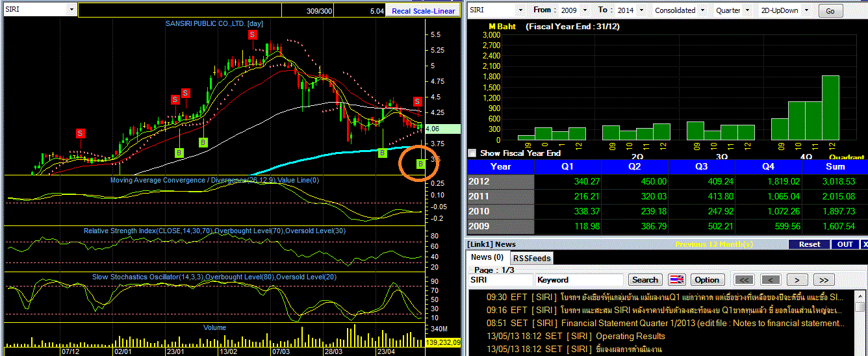
Task: Close the news panel with the X button
Action: click(864, 244)
